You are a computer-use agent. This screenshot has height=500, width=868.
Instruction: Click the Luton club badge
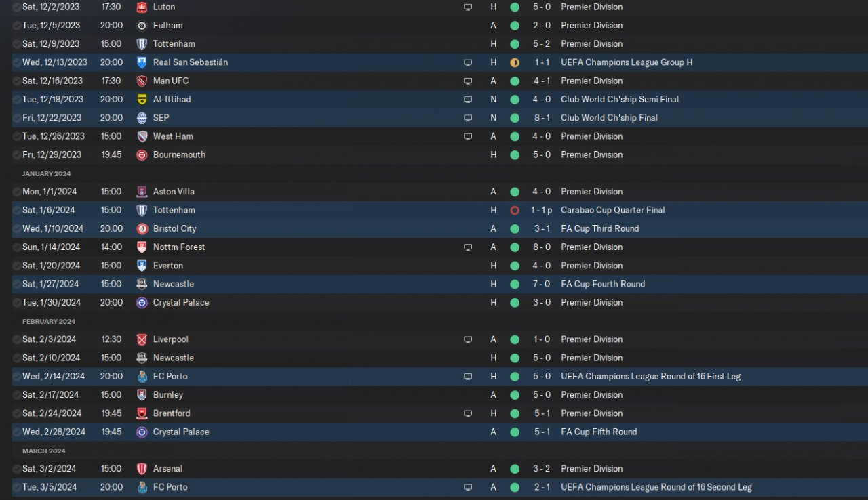click(x=142, y=7)
